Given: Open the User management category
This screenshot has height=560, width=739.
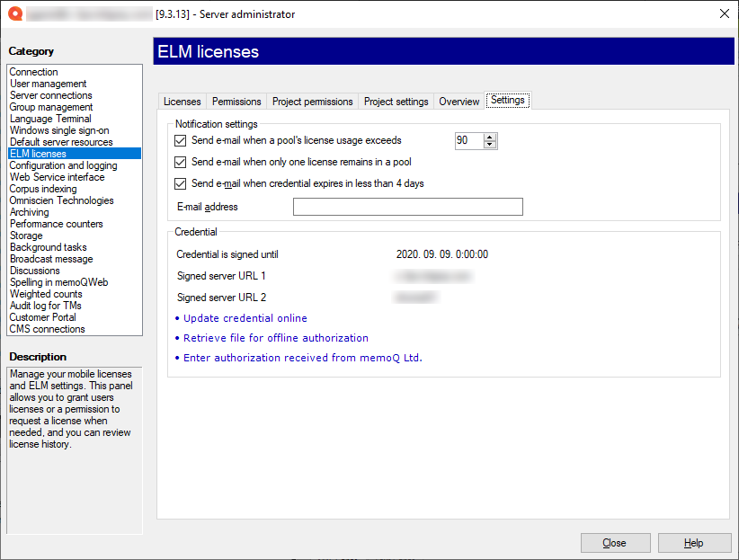Looking at the screenshot, I should pyautogui.click(x=49, y=83).
